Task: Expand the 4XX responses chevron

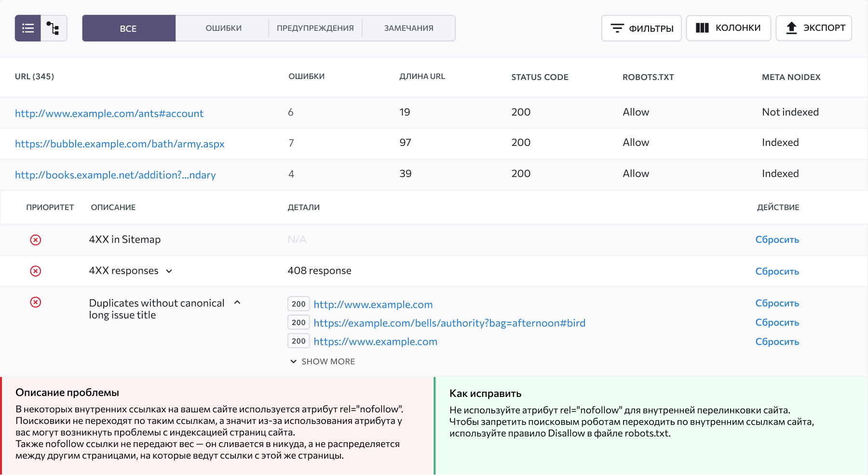Action: tap(169, 271)
